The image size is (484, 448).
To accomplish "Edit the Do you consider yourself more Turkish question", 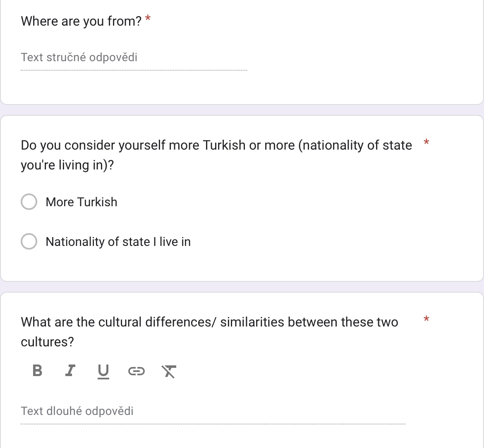I will click(216, 155).
